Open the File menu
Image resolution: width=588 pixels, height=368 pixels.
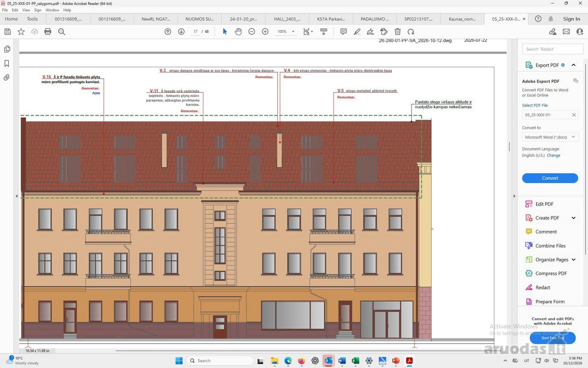[x=5, y=10]
